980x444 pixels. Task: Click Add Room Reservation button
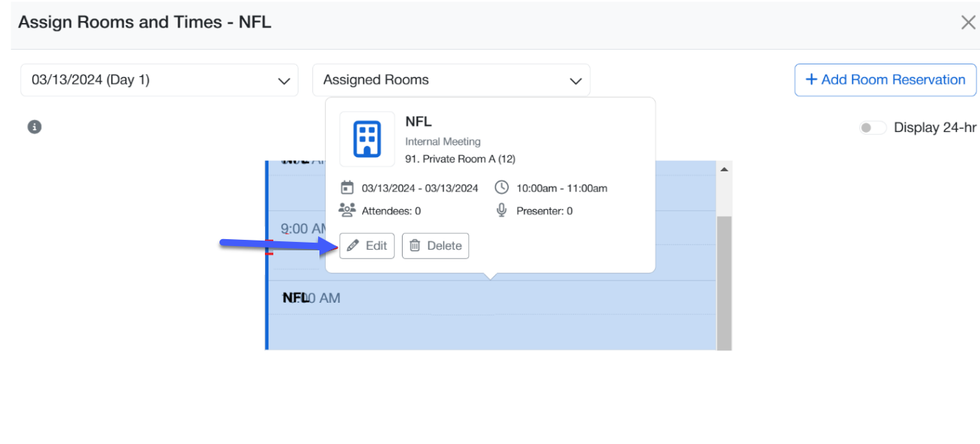tap(885, 80)
